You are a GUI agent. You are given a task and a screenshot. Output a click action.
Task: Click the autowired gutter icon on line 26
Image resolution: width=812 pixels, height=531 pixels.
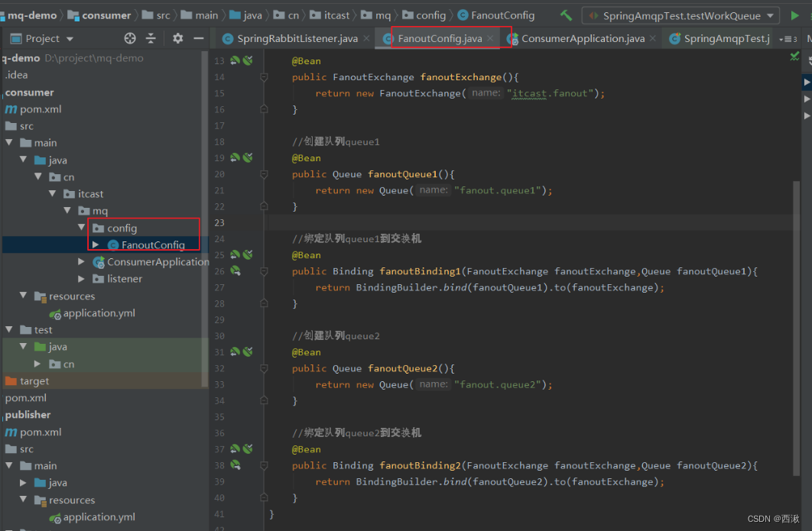pos(235,270)
